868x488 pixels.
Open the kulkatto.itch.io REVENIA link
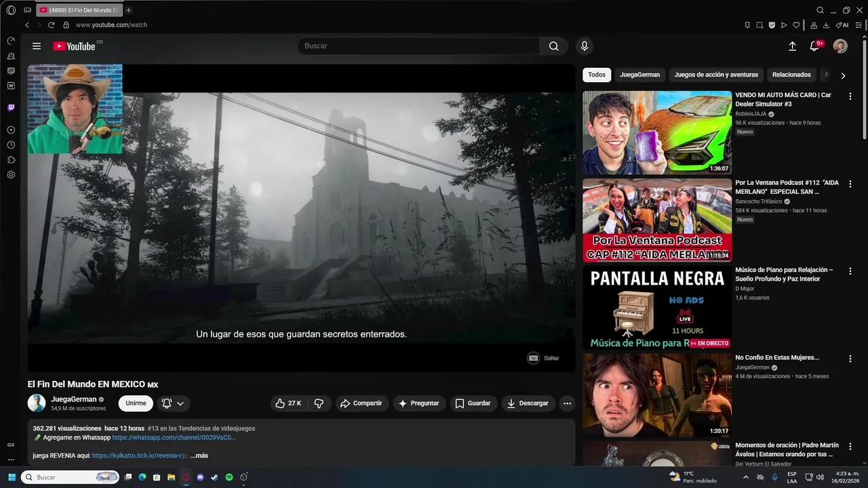[x=140, y=455]
